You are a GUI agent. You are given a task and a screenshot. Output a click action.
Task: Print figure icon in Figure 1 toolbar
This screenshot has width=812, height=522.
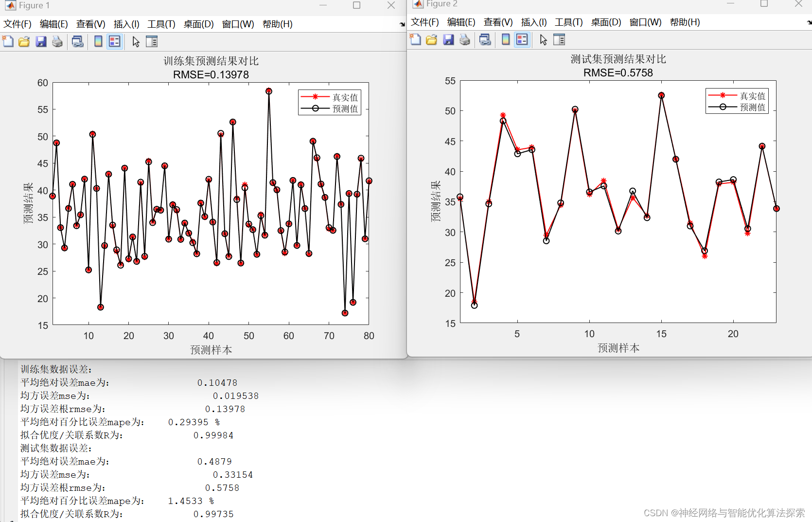(x=57, y=41)
